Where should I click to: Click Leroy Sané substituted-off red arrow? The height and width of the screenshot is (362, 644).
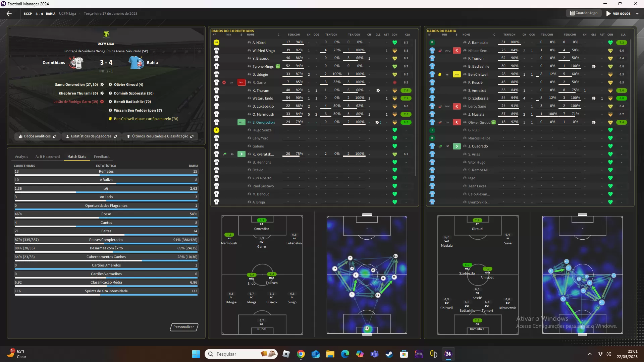tap(457, 106)
